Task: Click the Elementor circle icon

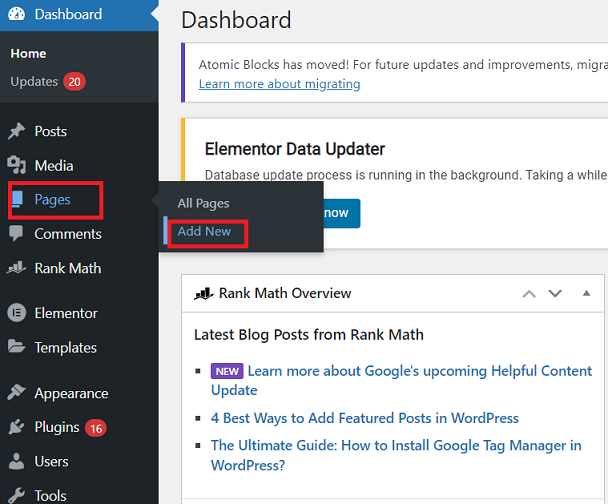Action: pyautogui.click(x=17, y=312)
